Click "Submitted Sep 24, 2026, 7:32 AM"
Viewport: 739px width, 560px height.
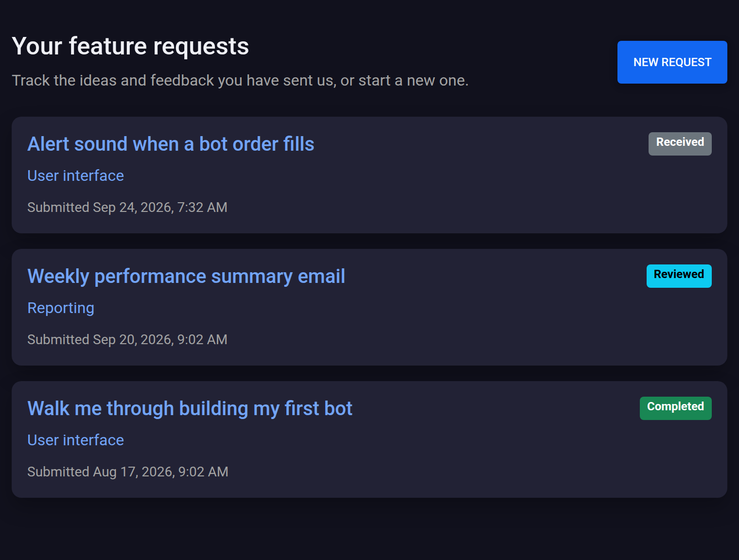[127, 207]
